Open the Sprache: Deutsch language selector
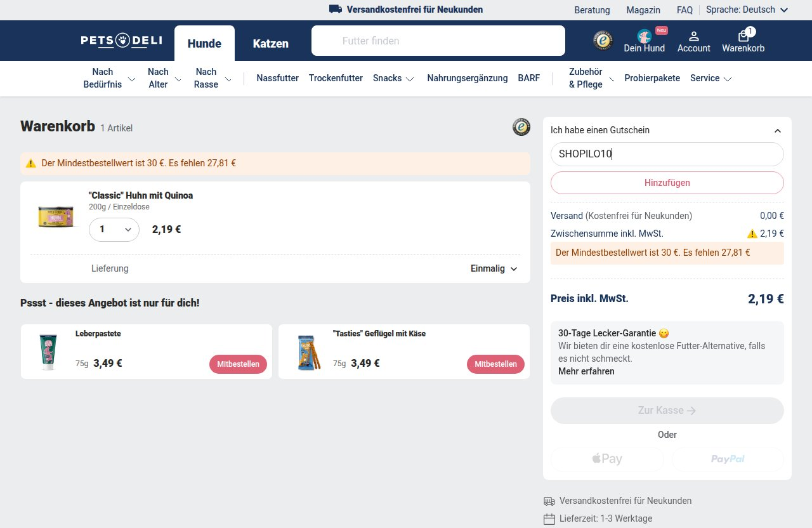Screen dimensions: 812x528 (x=747, y=10)
